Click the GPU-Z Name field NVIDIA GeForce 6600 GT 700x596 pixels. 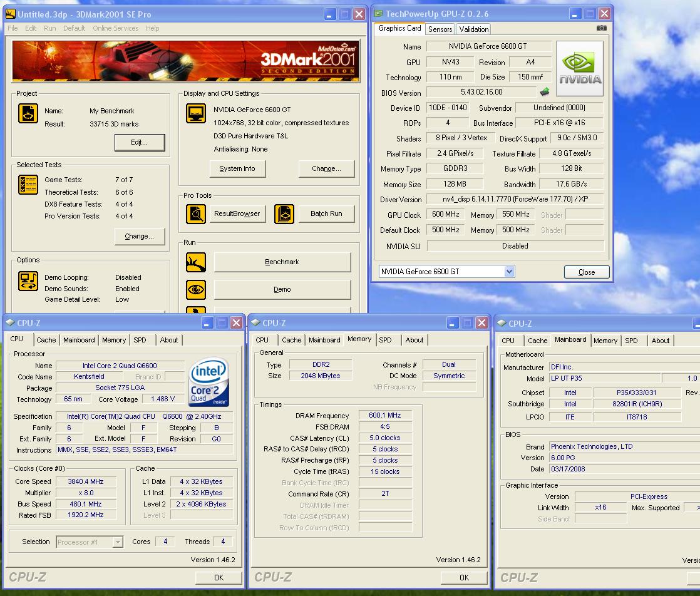(x=489, y=46)
